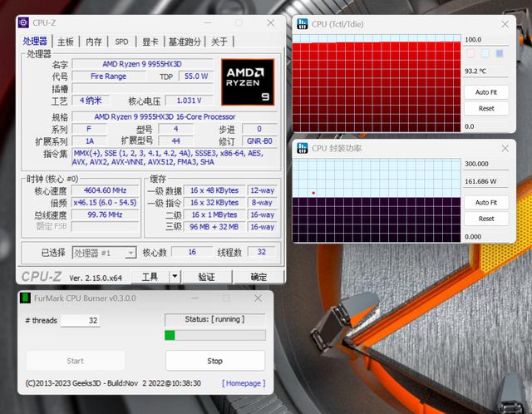Click the FurMark CPU Burner green icon
This screenshot has width=532, height=414.
point(26,298)
